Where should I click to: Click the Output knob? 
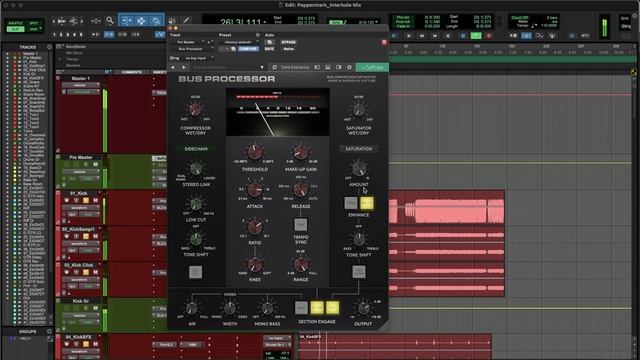point(363,308)
